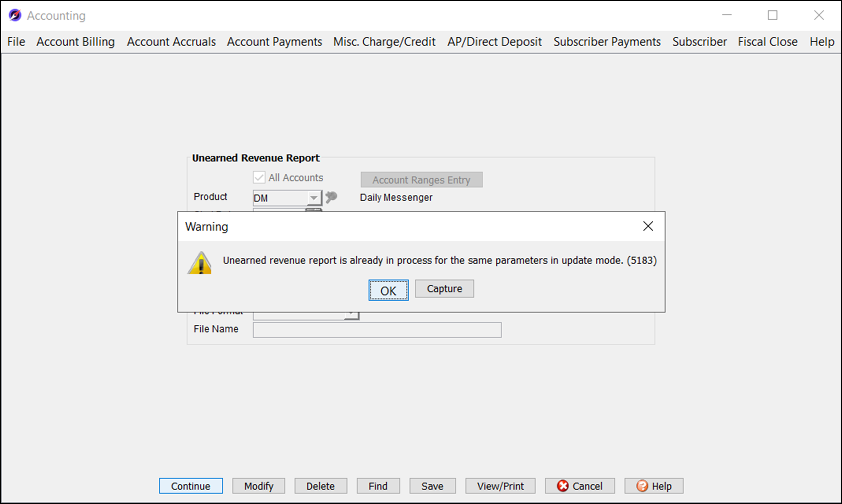The height and width of the screenshot is (504, 842).
Task: Toggle the All Accounts checkbox
Action: pyautogui.click(x=259, y=177)
